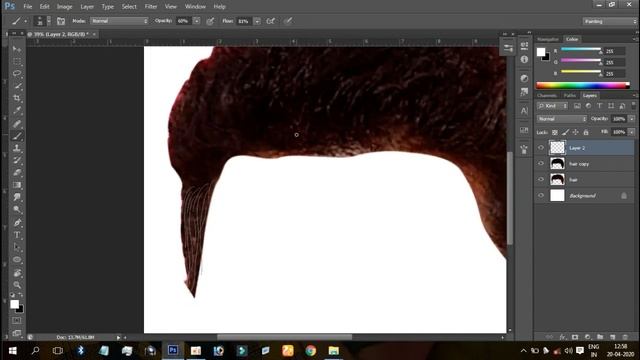Open layer blend mode Normal dropdown
This screenshot has height=360, width=640.
[x=562, y=119]
